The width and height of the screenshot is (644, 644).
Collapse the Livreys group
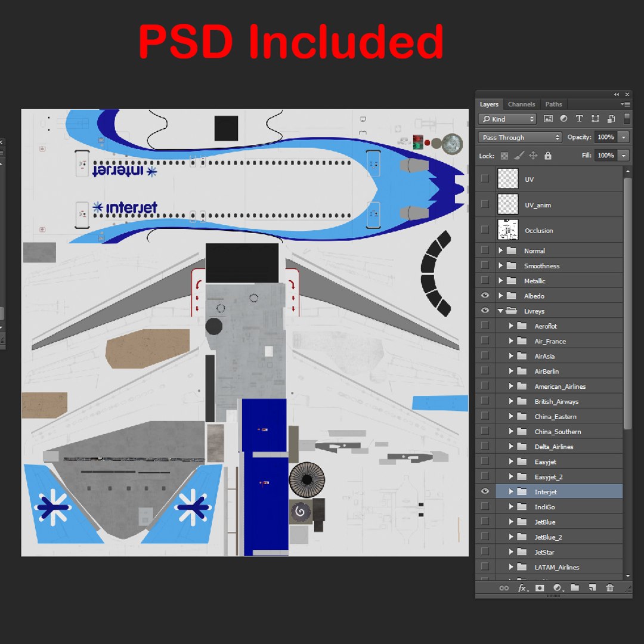tap(501, 311)
